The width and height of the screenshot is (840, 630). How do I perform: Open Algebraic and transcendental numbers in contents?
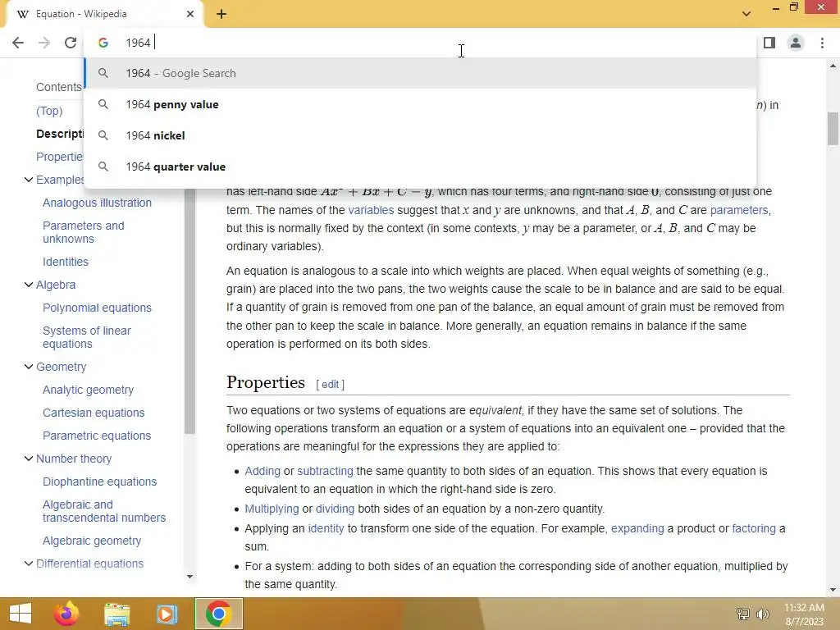point(104,511)
